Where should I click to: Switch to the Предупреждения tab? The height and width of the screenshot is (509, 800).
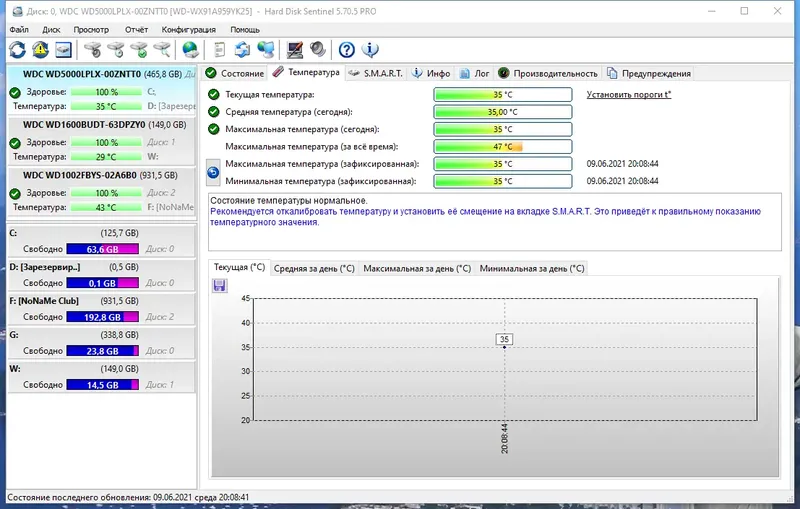(649, 73)
